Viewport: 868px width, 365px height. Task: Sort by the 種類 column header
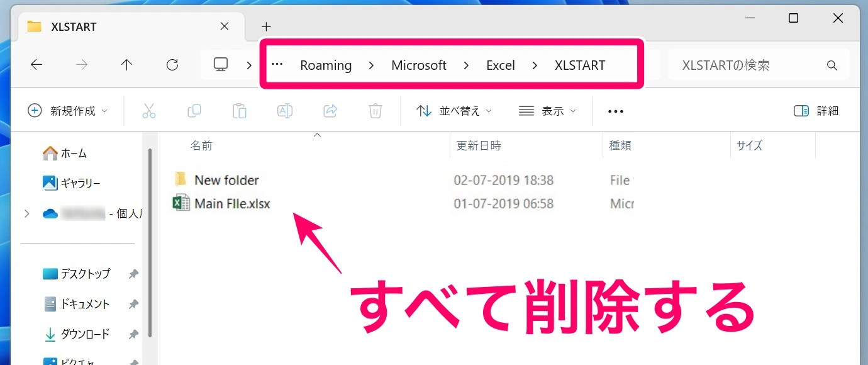pyautogui.click(x=620, y=145)
